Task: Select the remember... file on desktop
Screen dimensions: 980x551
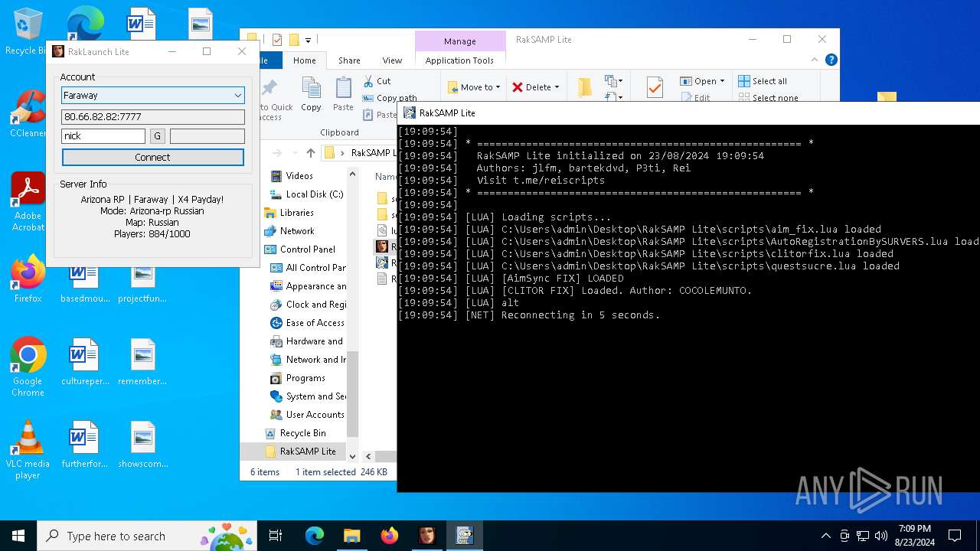Action: pyautogui.click(x=142, y=362)
